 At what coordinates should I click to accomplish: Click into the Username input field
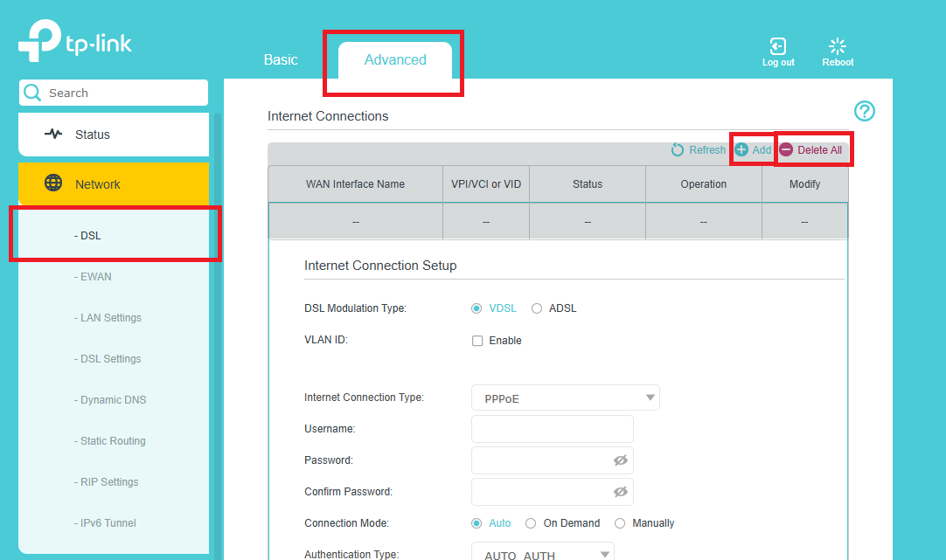tap(551, 428)
